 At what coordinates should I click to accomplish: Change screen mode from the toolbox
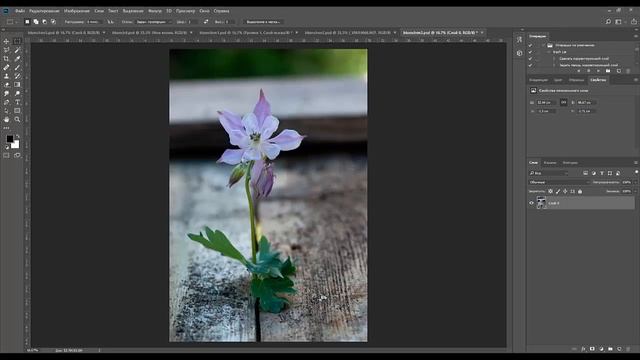coord(17,156)
